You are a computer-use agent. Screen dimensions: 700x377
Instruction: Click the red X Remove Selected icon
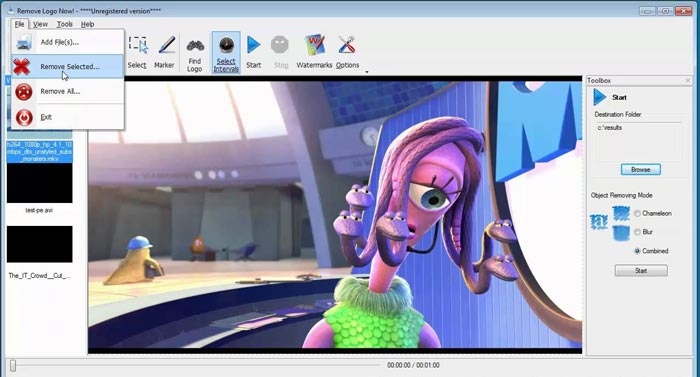pyautogui.click(x=21, y=67)
